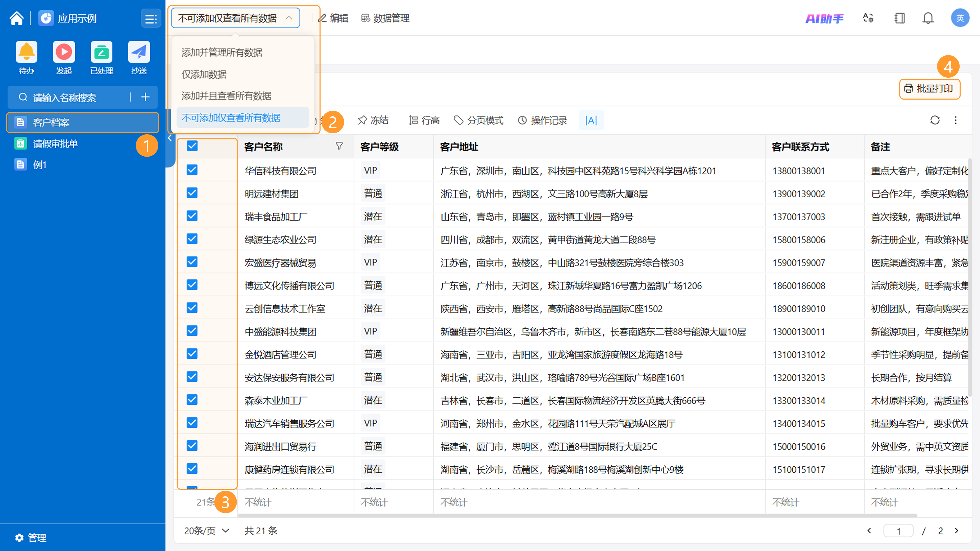Click the 编辑 edit button
This screenshot has width=980, height=551.
[333, 18]
